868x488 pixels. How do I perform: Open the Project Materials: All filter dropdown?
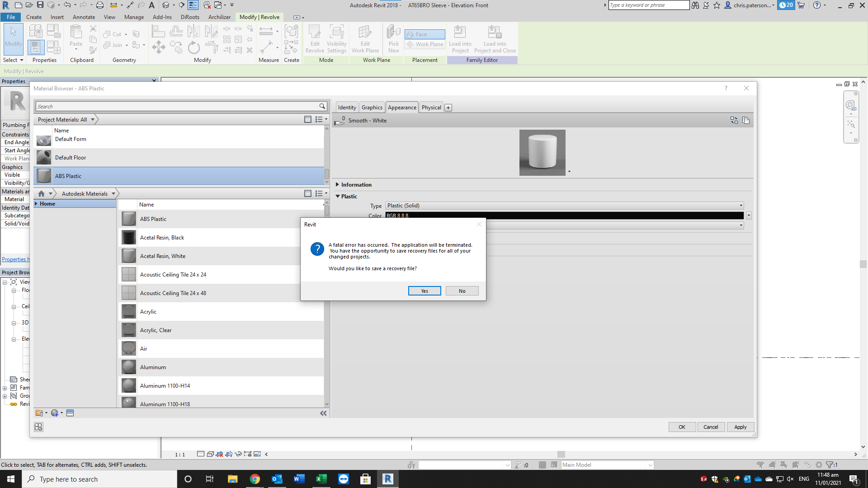(x=93, y=119)
